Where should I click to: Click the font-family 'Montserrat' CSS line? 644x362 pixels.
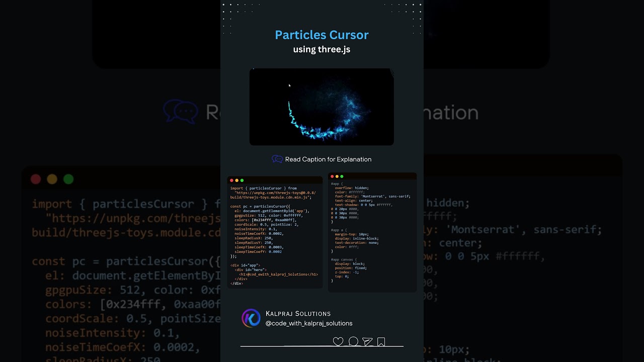(x=373, y=196)
